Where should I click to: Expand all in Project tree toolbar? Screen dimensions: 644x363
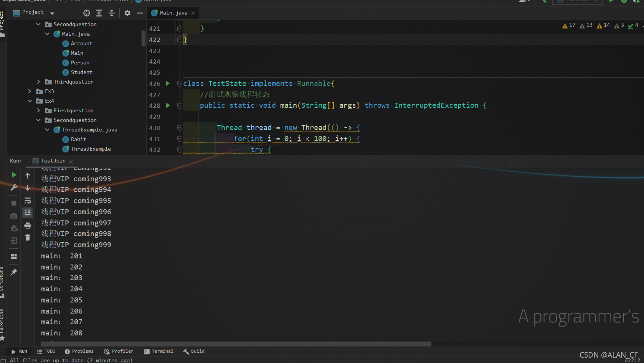99,13
